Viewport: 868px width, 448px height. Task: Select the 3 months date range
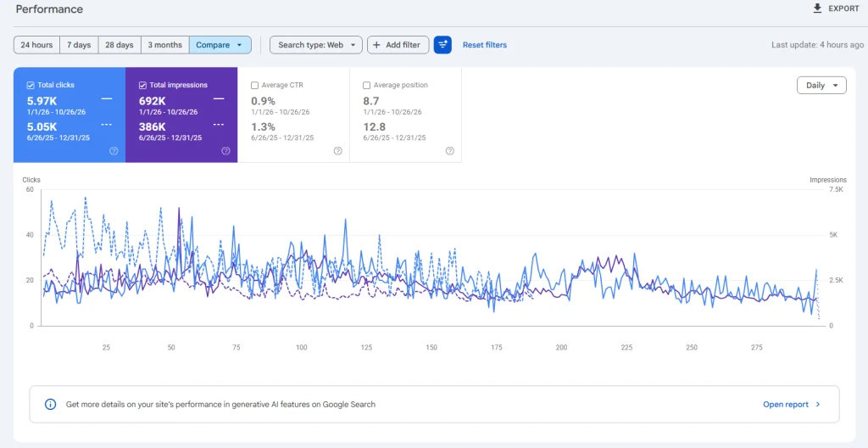165,45
